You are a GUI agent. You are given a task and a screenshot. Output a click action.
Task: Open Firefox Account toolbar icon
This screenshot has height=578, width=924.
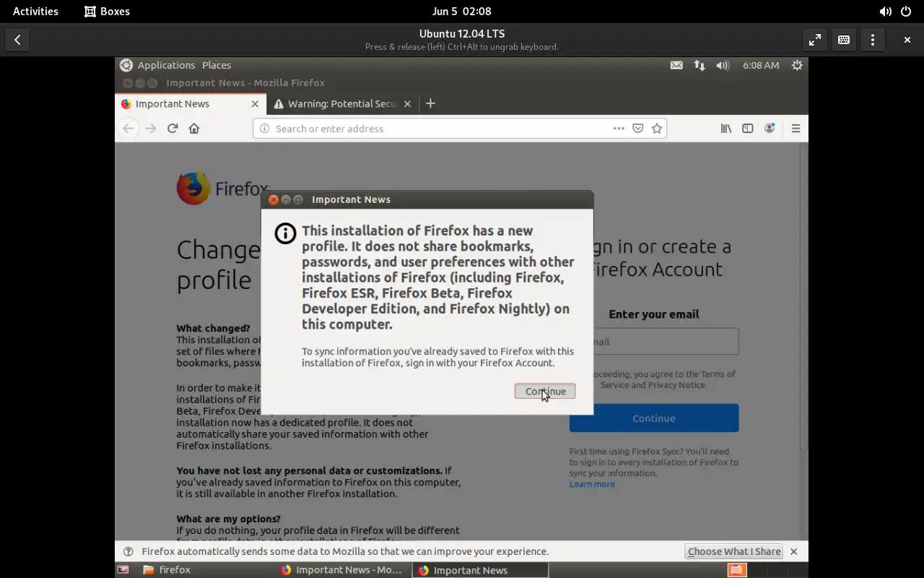pyautogui.click(x=770, y=129)
